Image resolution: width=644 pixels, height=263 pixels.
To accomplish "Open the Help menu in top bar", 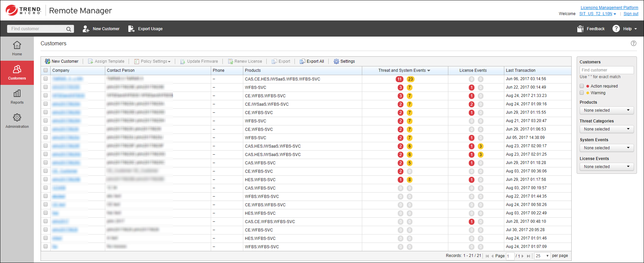I will pyautogui.click(x=625, y=29).
